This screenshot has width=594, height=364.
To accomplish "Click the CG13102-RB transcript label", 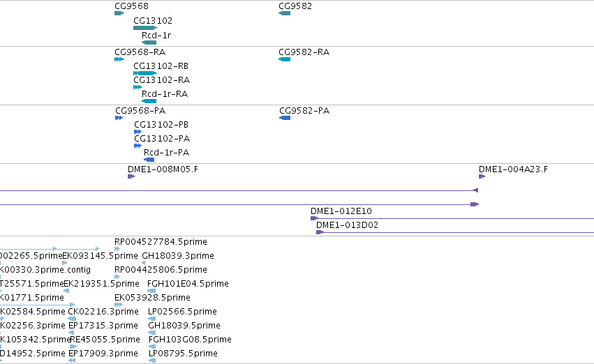I will pos(161,66).
